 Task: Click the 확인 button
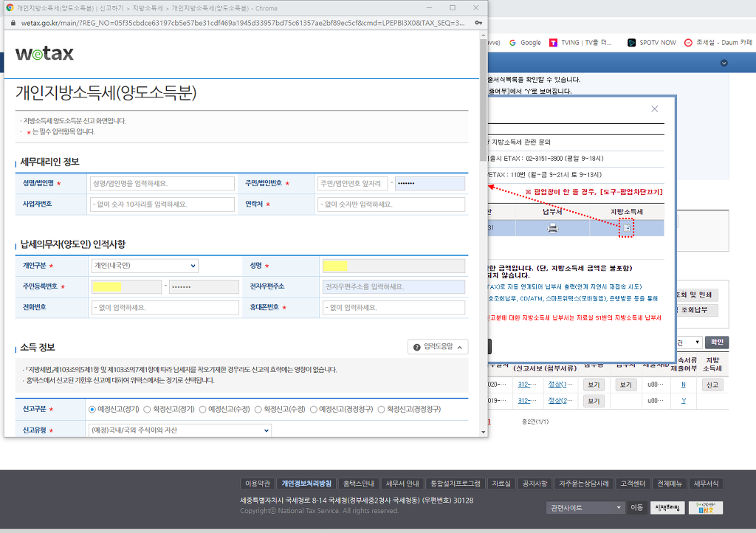click(717, 343)
